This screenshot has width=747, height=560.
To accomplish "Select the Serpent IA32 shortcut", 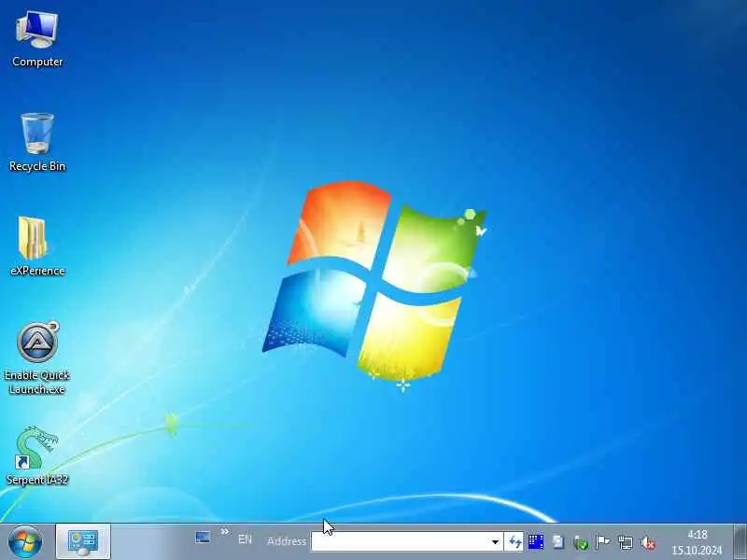I will 37,456.
